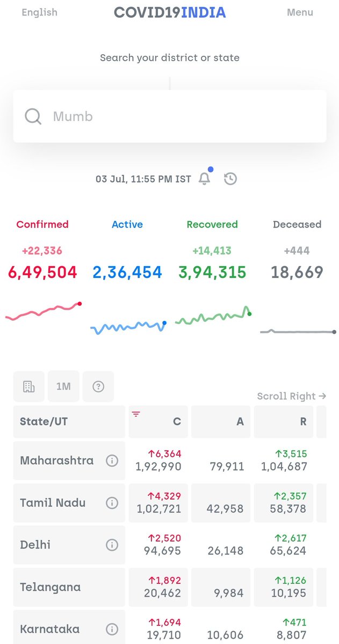Change language from English
339x644 pixels.
click(39, 12)
